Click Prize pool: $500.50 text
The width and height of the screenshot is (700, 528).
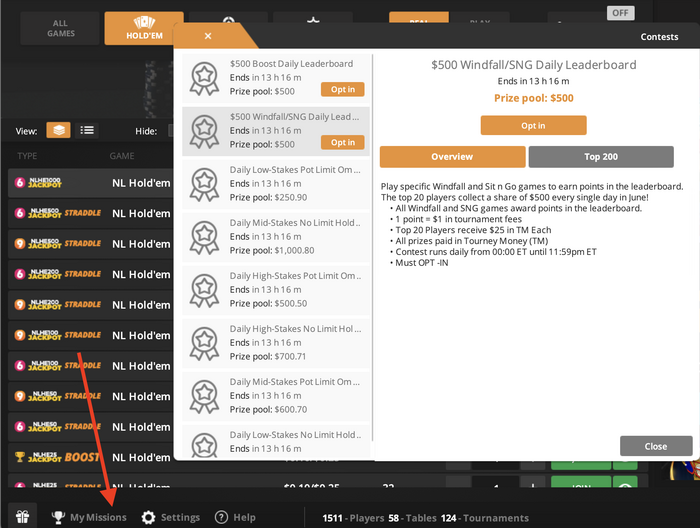268,303
